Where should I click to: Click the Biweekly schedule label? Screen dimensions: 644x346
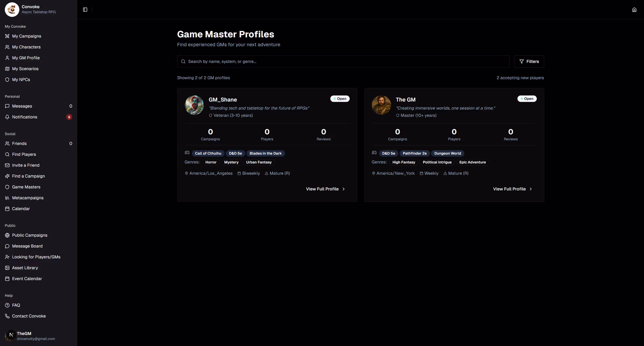pyautogui.click(x=251, y=173)
